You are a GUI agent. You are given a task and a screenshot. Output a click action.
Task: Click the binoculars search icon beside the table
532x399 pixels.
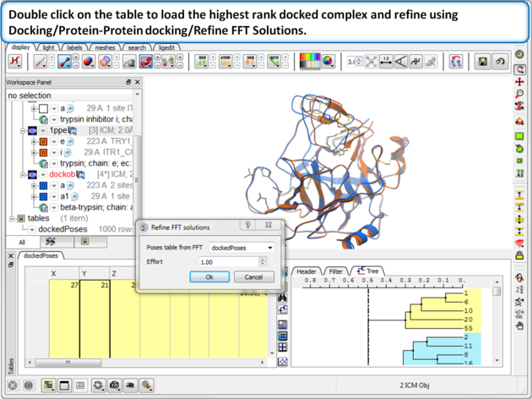pos(283,298)
